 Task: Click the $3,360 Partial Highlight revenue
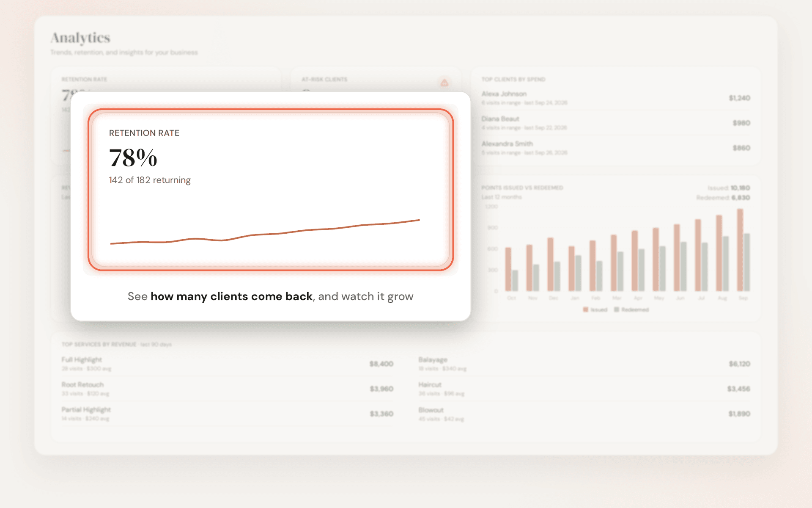click(381, 414)
